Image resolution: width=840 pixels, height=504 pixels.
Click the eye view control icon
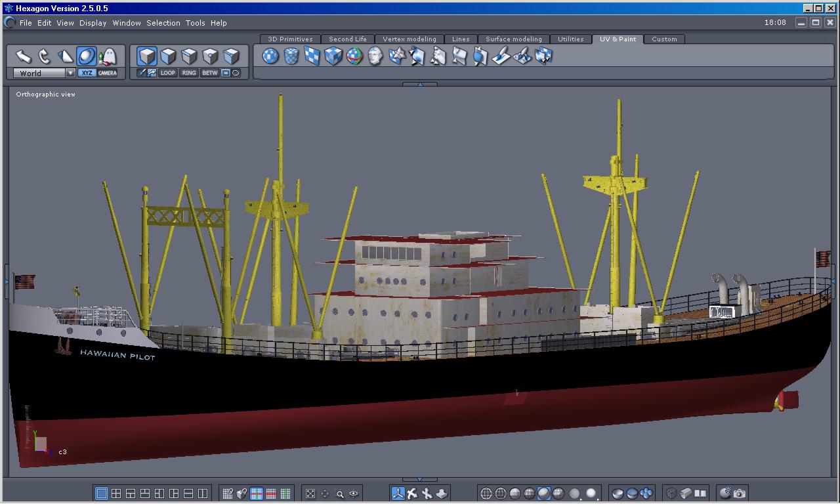(354, 493)
